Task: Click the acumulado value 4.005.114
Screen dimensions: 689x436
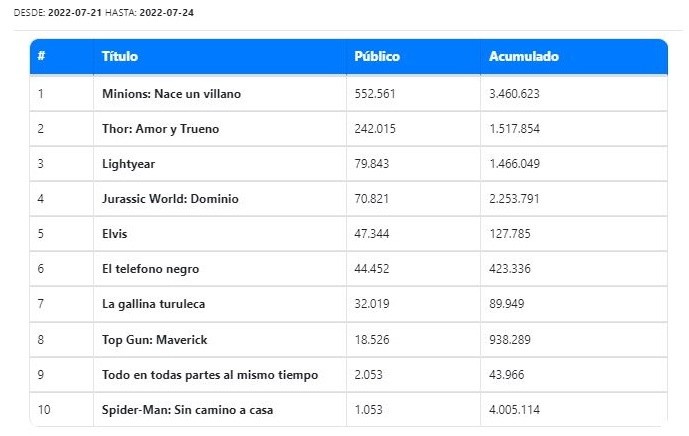Action: point(514,409)
